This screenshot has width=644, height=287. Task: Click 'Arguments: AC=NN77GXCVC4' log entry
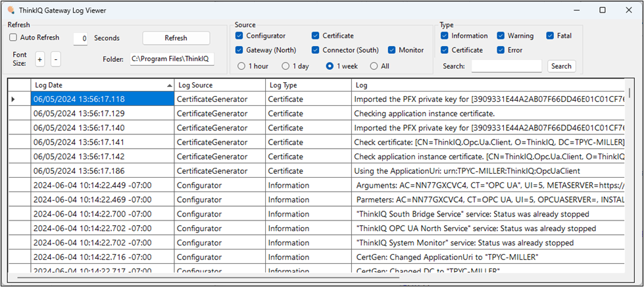(488, 186)
